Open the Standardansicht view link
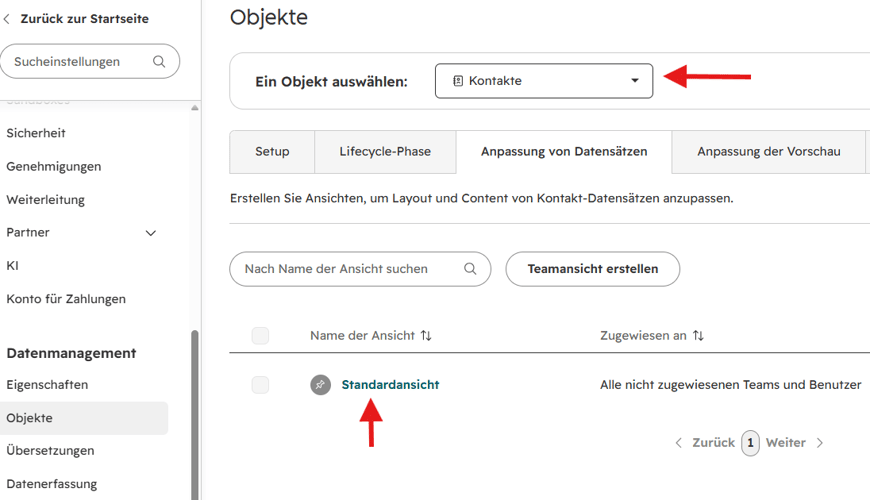The height and width of the screenshot is (500, 870). [390, 385]
